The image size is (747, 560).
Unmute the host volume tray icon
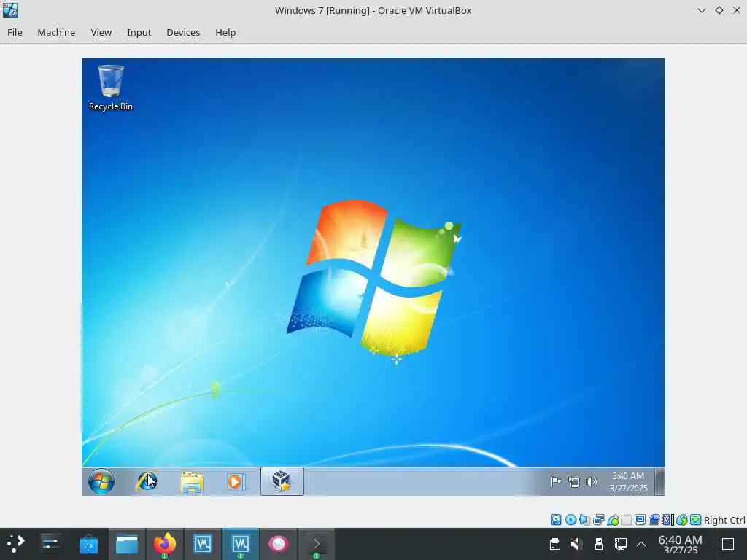click(576, 544)
